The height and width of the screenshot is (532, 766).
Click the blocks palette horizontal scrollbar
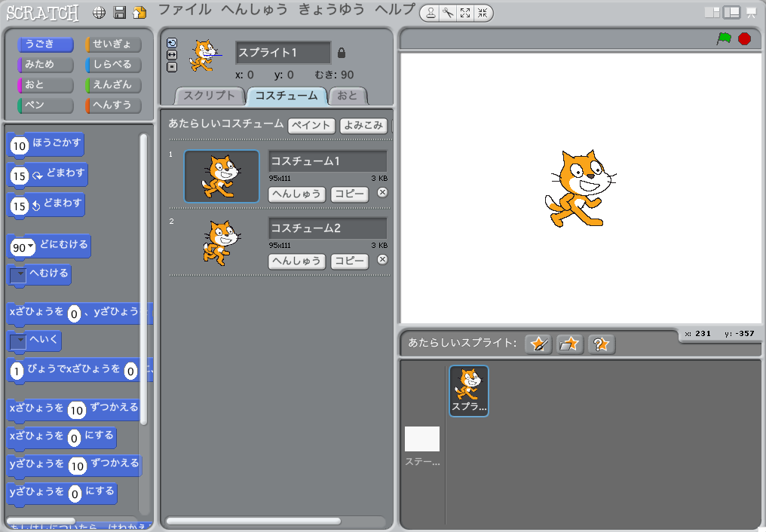(x=41, y=521)
